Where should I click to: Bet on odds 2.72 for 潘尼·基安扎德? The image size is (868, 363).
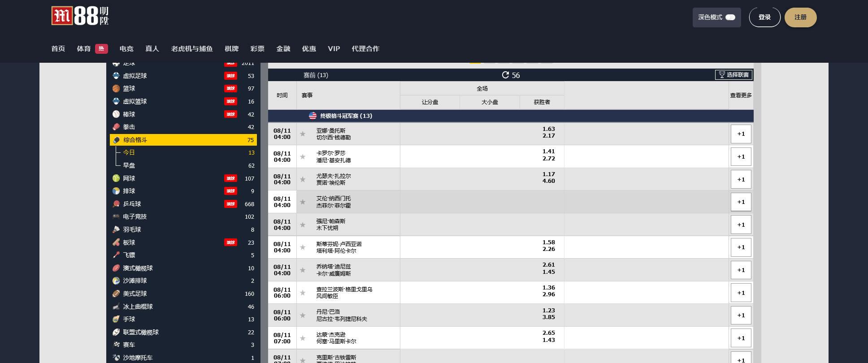(x=548, y=159)
